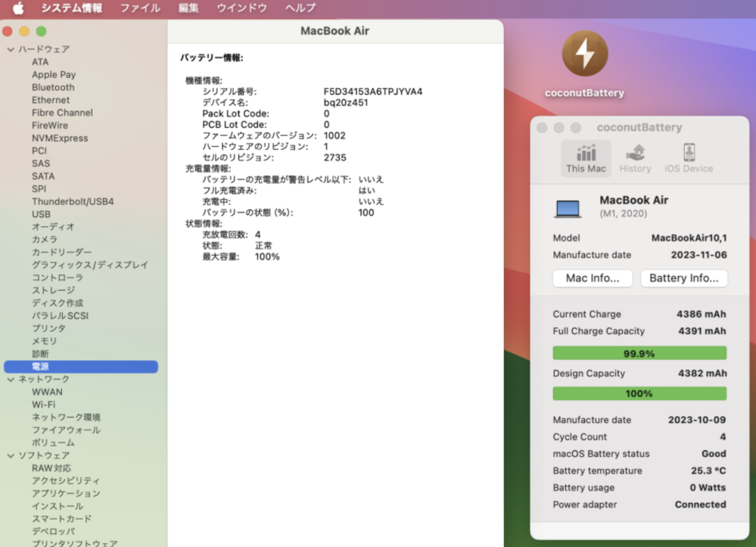This screenshot has height=547, width=756.
Task: Select ファイアウォール in the sidebar
Action: (66, 430)
